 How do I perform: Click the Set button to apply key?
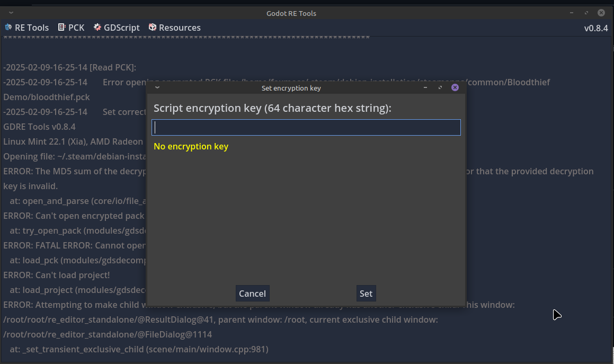tap(366, 294)
